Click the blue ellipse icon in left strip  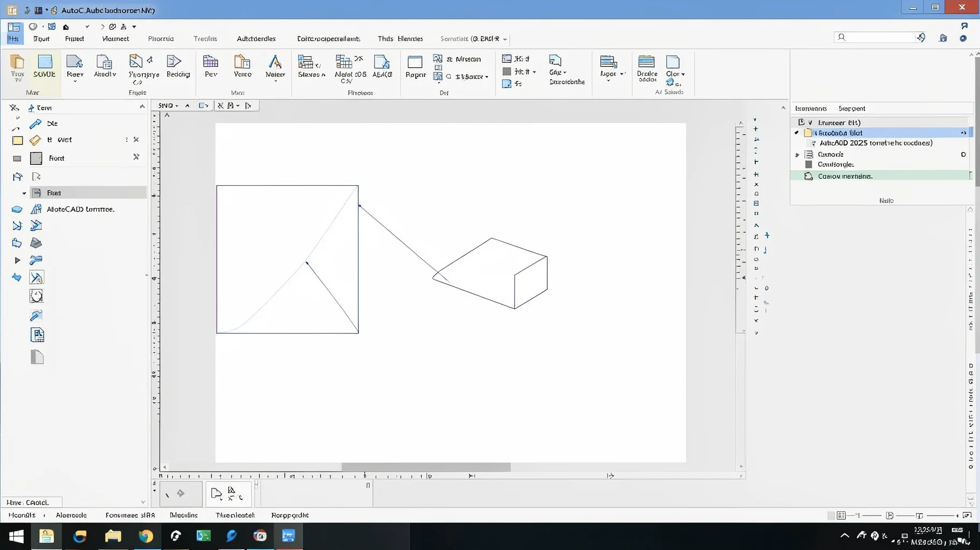click(17, 209)
